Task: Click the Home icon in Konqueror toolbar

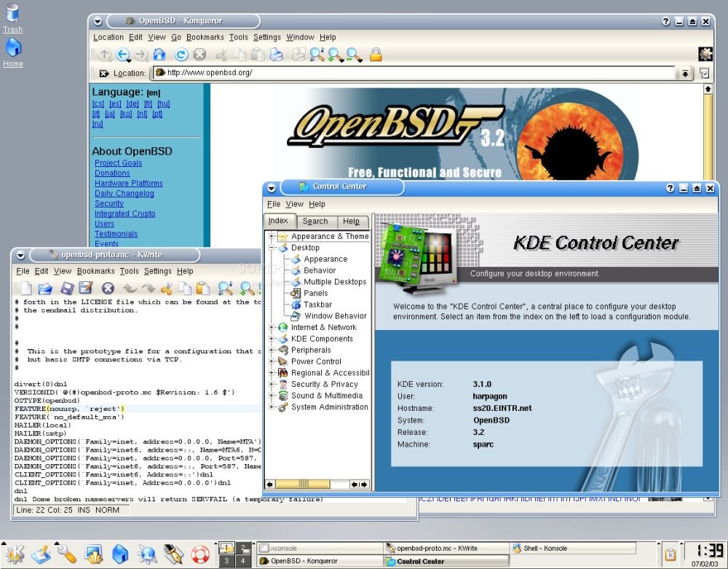Action: pos(159,55)
